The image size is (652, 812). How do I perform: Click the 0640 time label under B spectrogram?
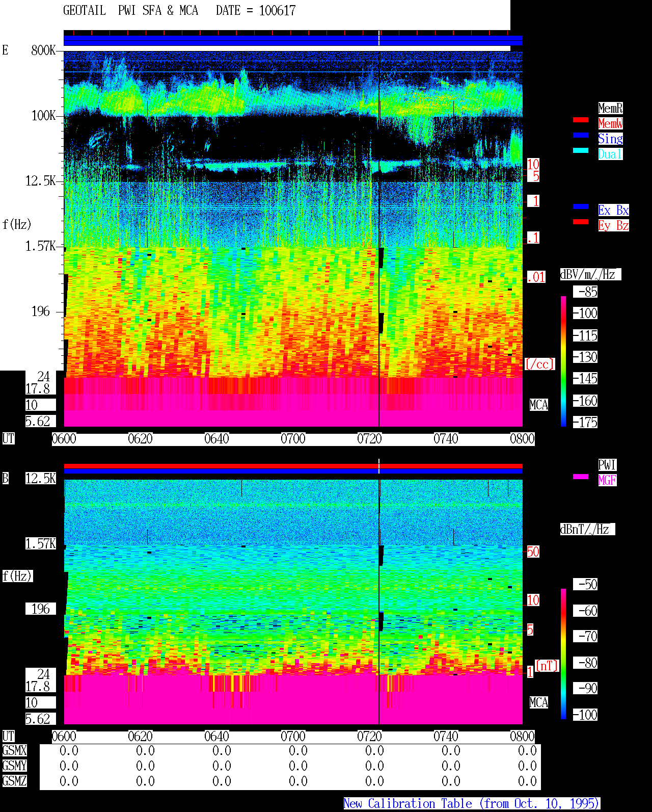tap(216, 737)
